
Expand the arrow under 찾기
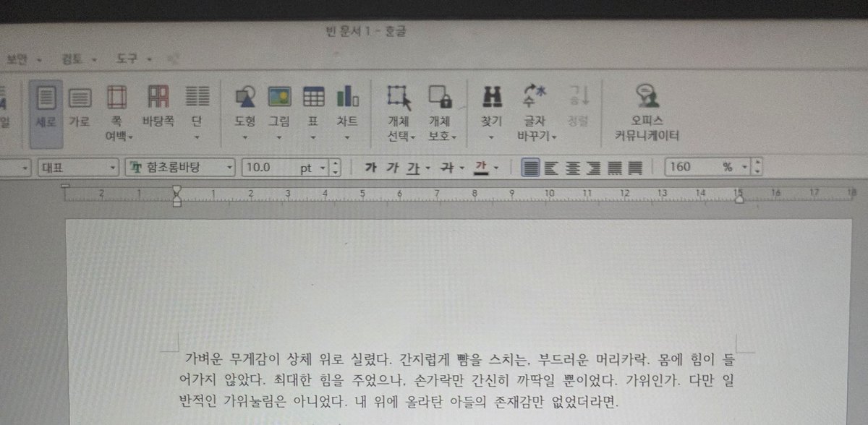(491, 137)
